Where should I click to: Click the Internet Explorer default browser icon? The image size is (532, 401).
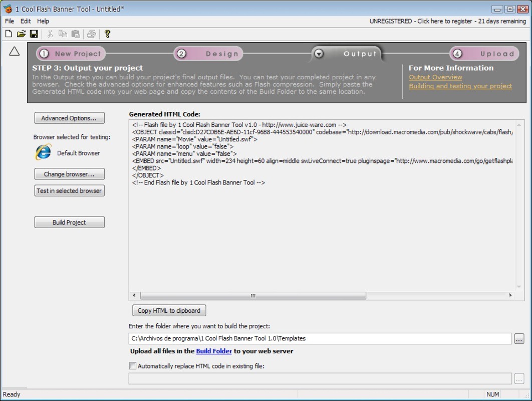point(43,153)
